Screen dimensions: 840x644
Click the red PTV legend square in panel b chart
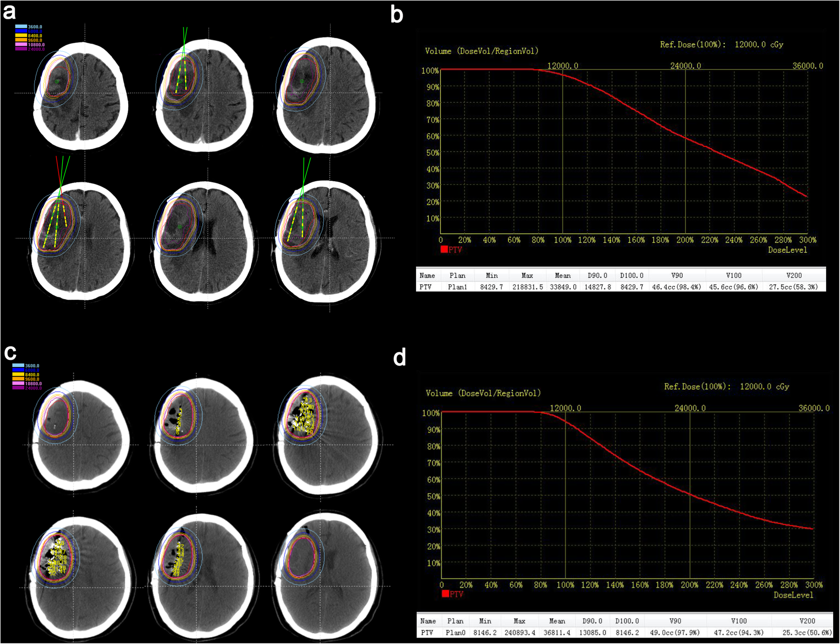444,249
